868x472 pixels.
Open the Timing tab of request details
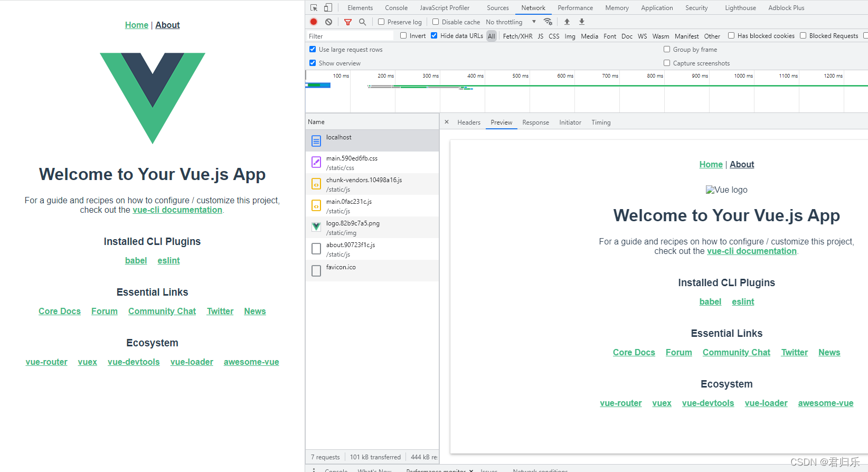[x=601, y=122]
